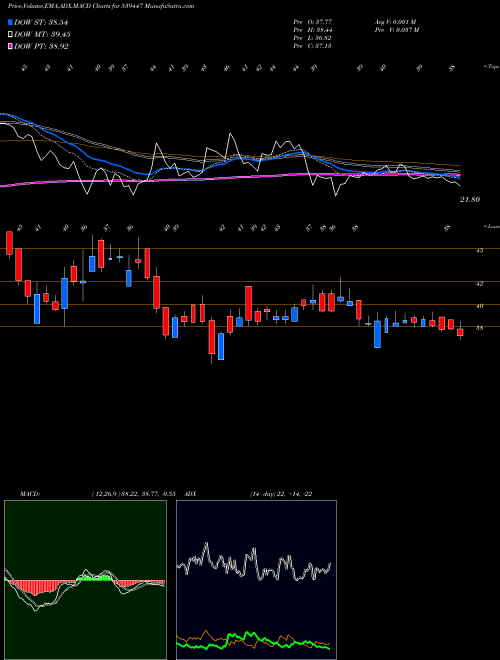Click the 'Pre H: 38.44' value
Viewport: 500px width, 660px height.
point(313,30)
